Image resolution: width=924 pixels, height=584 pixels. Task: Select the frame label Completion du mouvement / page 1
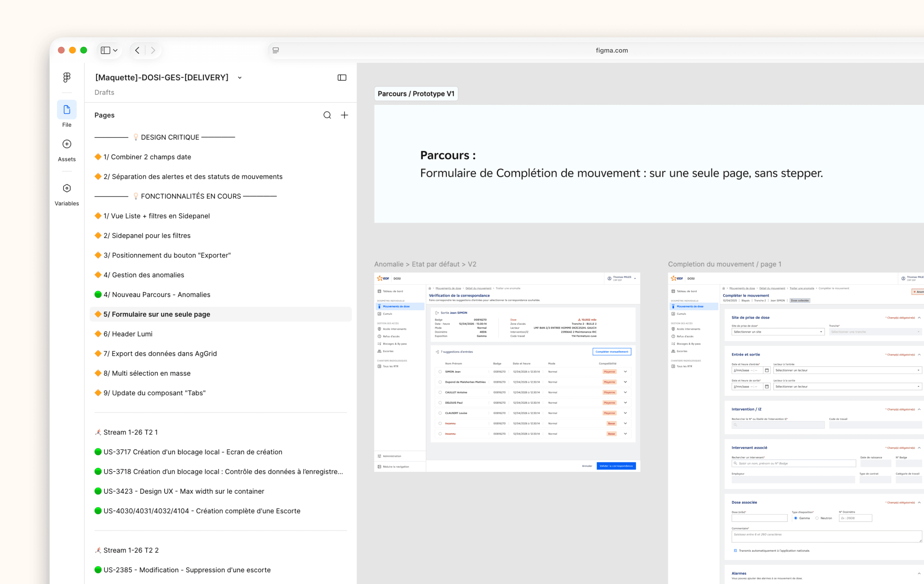(x=724, y=264)
